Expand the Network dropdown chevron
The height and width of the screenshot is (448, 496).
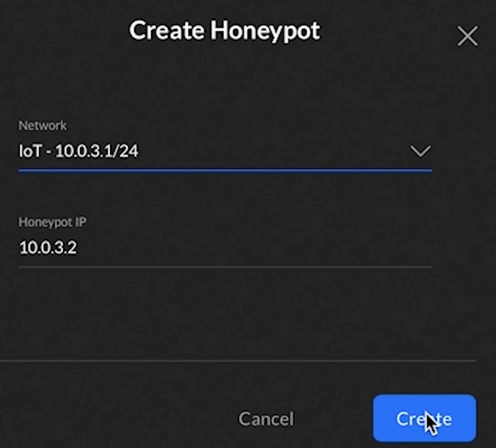tap(420, 151)
